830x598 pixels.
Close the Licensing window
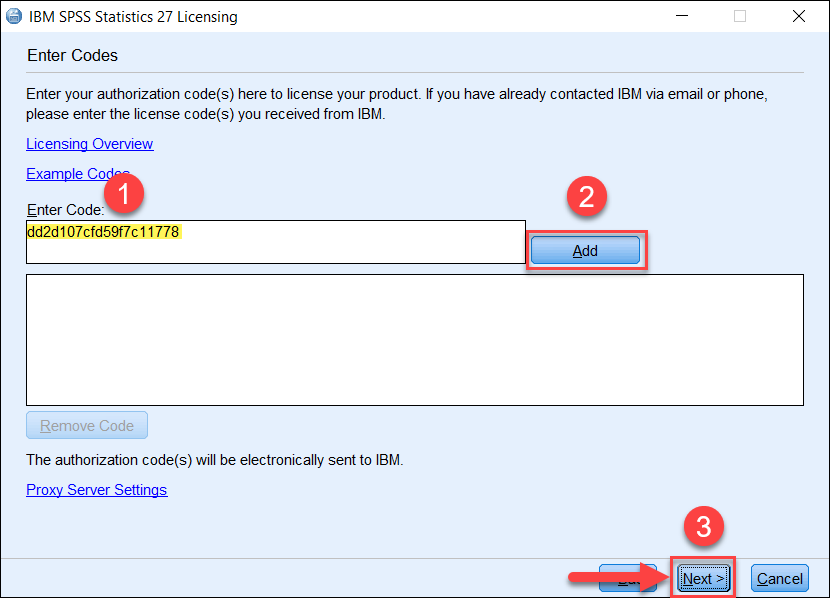click(x=799, y=16)
